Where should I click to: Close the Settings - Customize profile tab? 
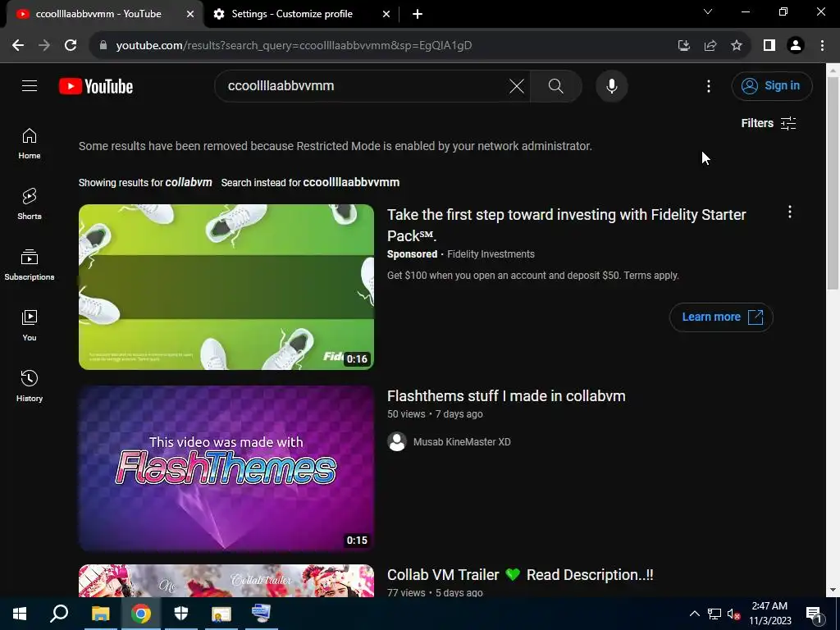coord(386,15)
